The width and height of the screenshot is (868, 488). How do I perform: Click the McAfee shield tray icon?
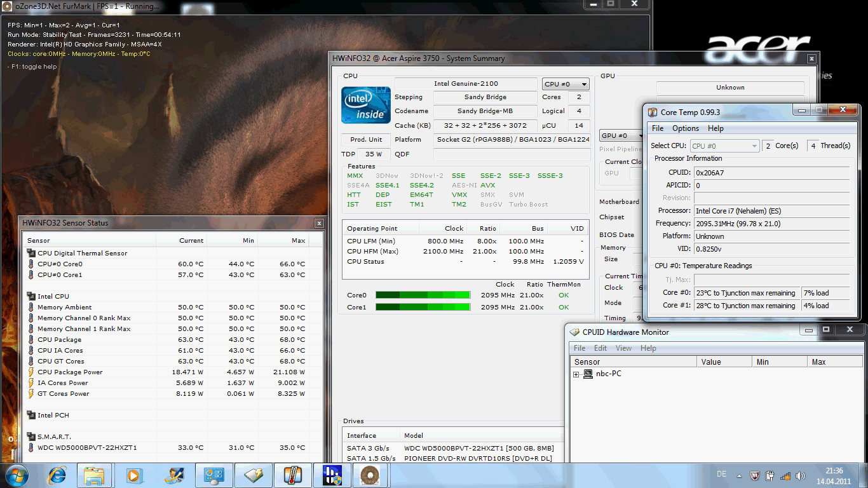click(x=756, y=475)
